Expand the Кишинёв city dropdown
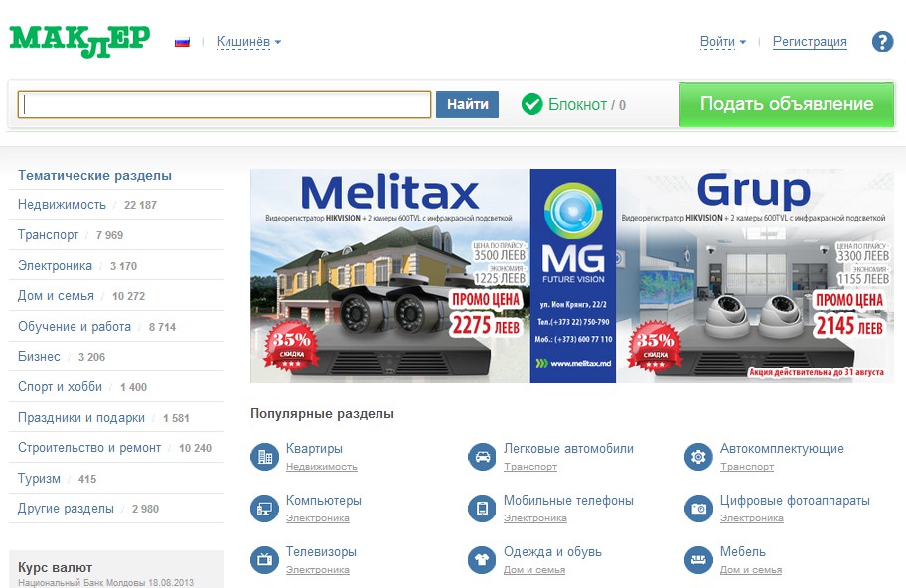This screenshot has width=906, height=588. [248, 42]
